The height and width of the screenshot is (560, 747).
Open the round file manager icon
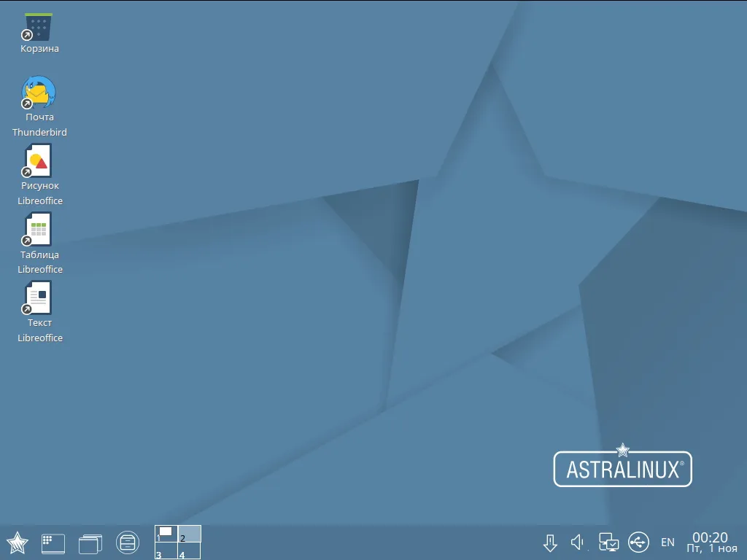[x=128, y=542]
